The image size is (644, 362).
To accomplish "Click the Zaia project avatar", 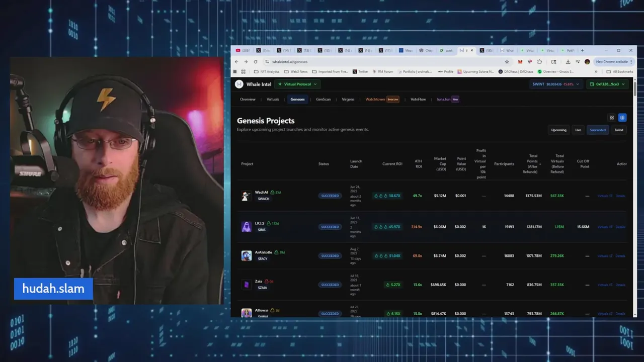I will point(246,285).
